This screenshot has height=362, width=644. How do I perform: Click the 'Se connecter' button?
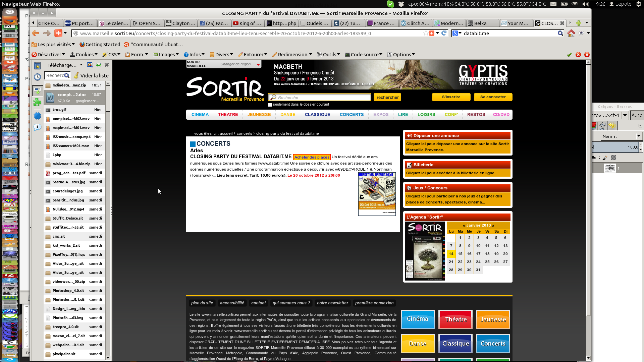(493, 97)
